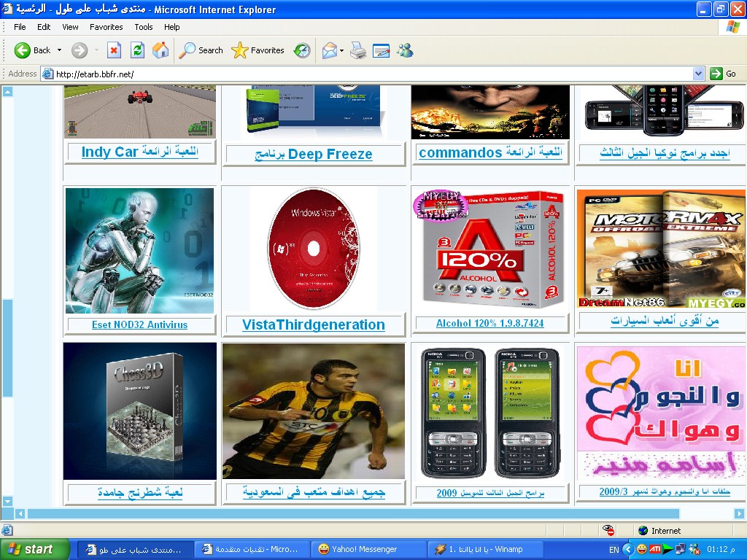Follow the commandos game link

pos(490,152)
